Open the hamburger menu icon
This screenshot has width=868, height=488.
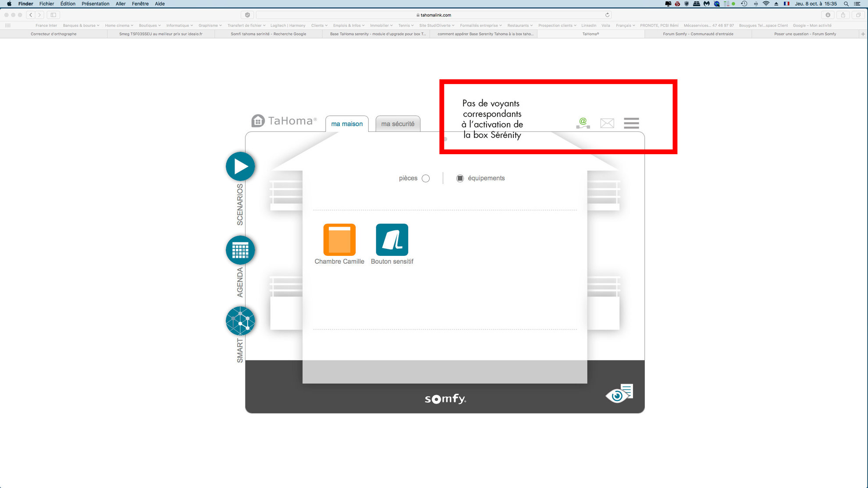point(631,123)
